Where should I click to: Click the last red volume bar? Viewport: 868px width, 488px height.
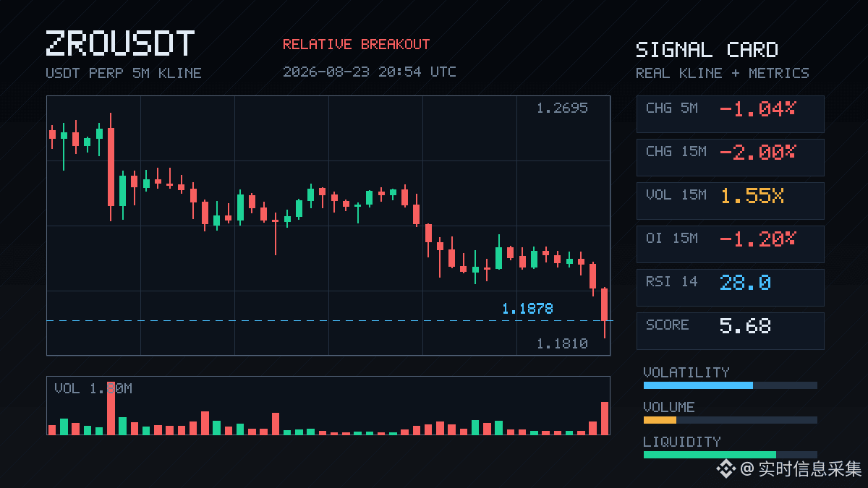click(605, 418)
